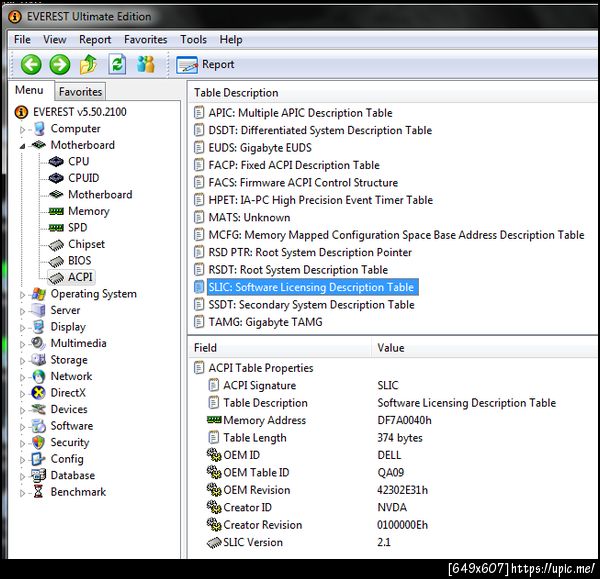600x579 pixels.
Task: Click the Database icon in tree
Action: pyautogui.click(x=39, y=475)
